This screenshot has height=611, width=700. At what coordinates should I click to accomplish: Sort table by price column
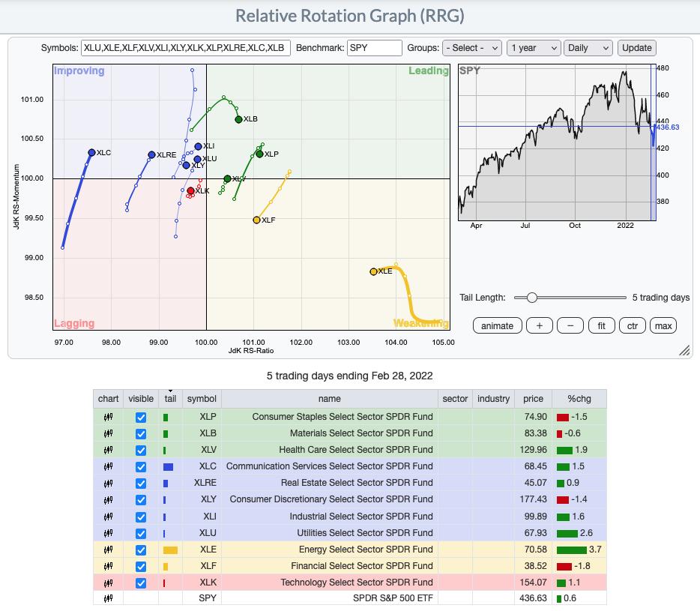coord(533,398)
